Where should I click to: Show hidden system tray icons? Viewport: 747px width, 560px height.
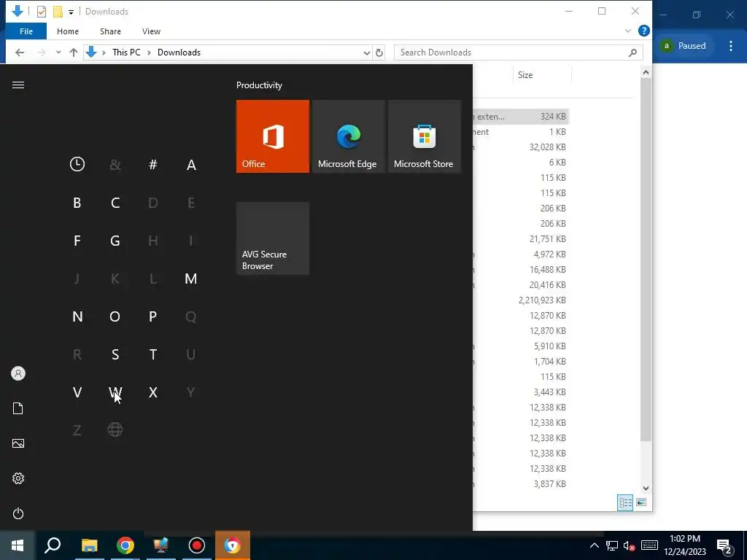594,545
